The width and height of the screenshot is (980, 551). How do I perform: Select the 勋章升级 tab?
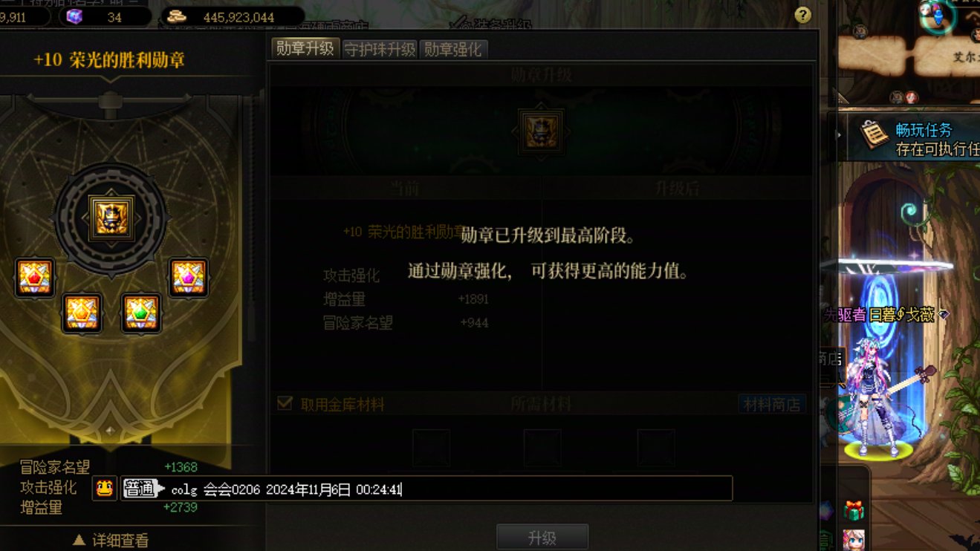coord(305,48)
